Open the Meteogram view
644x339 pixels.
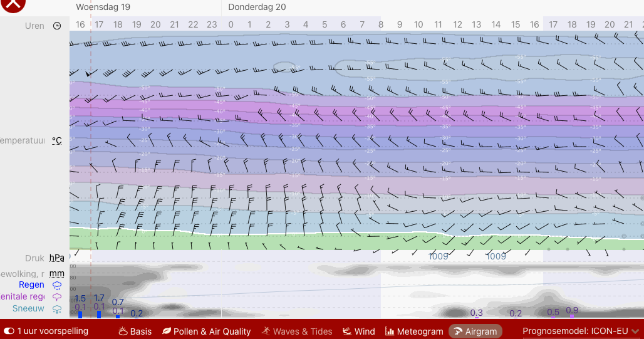414,331
